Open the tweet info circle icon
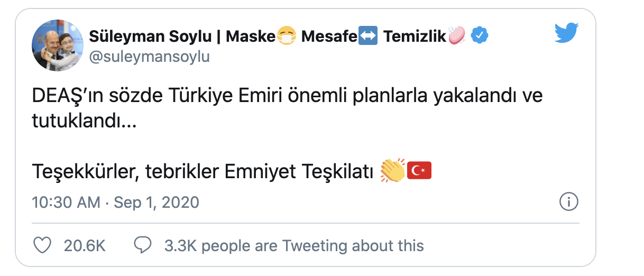Image resolution: width=644 pixels, height=276 pixels. (x=568, y=202)
